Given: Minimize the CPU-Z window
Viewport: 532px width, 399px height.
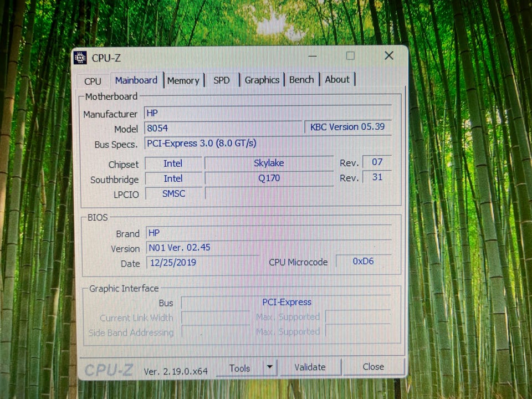Looking at the screenshot, I should coord(313,56).
